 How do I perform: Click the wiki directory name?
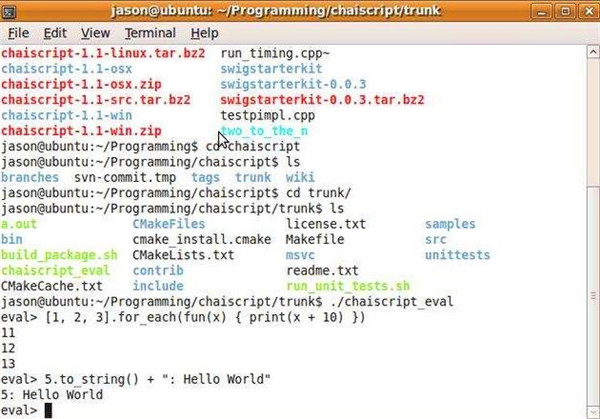(x=300, y=178)
